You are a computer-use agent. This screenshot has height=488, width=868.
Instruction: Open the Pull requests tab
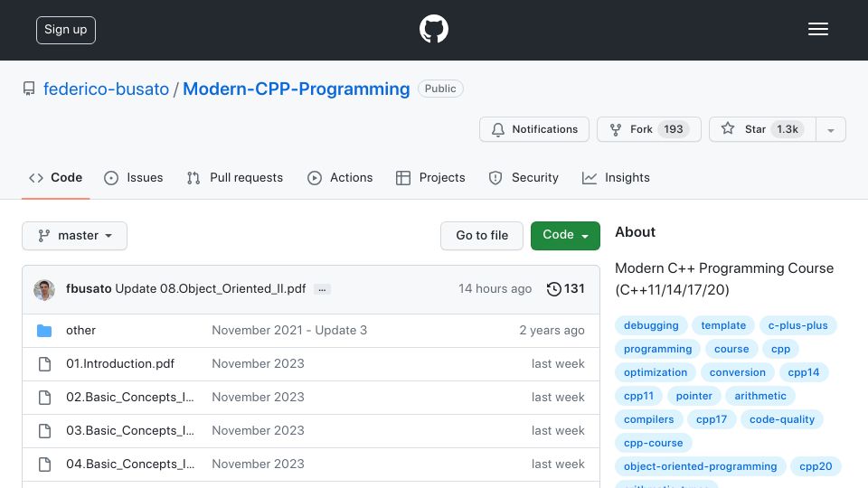[x=235, y=178]
